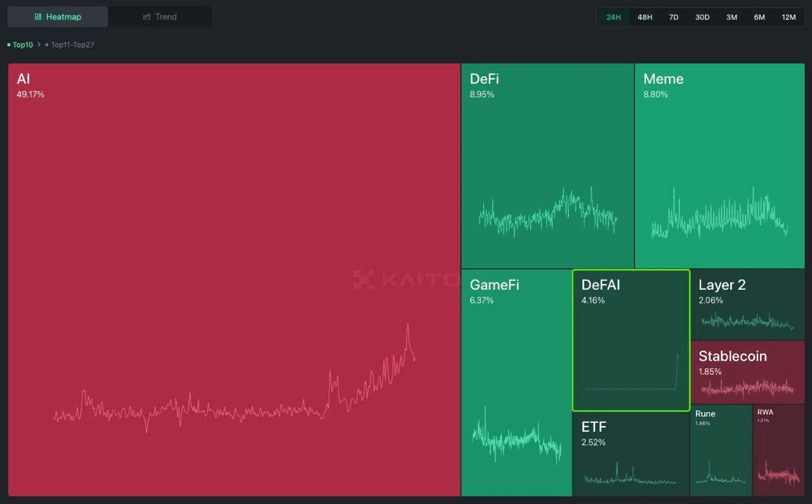Click the ETF sparkline chart
Viewport: 812px width, 504px height.
(631, 474)
